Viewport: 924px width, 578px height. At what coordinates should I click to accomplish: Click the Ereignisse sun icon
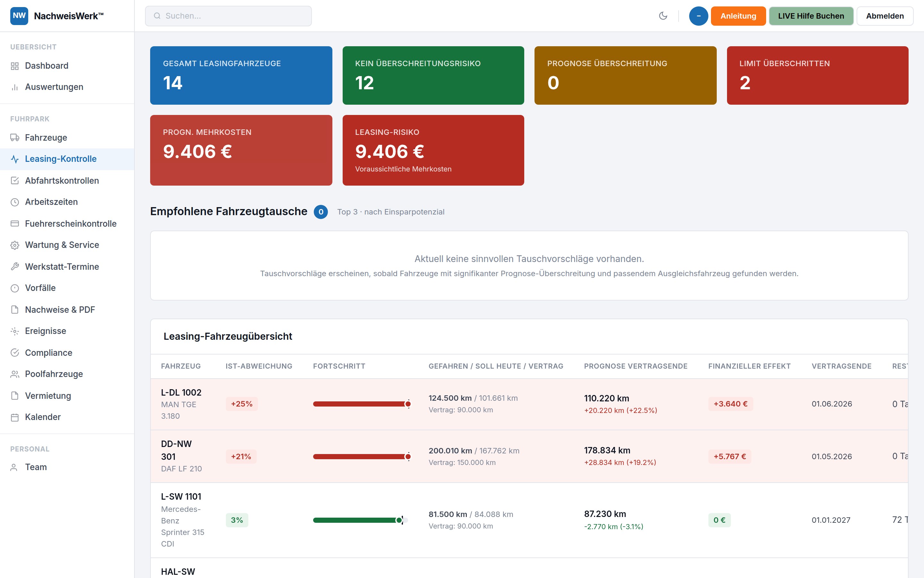[x=15, y=331]
